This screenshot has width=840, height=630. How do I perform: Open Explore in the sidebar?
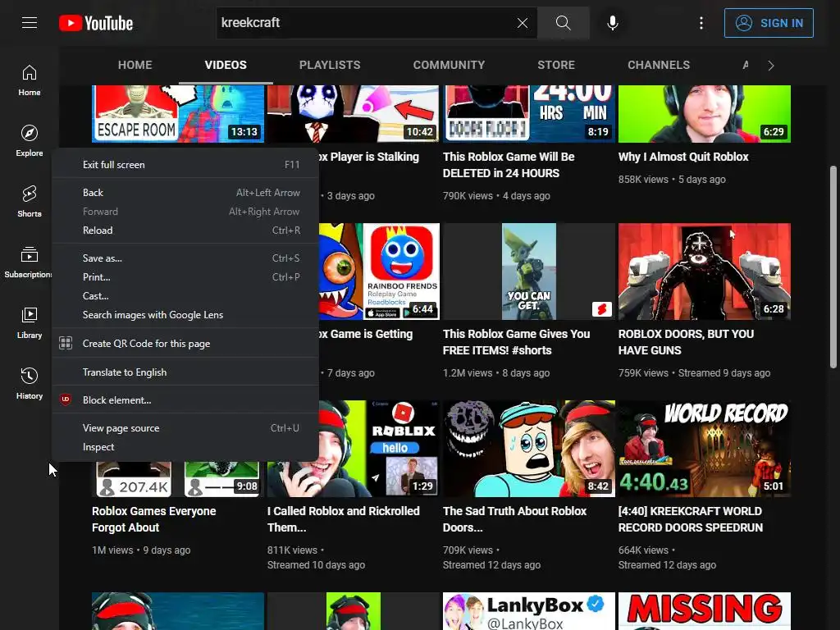[x=30, y=141]
